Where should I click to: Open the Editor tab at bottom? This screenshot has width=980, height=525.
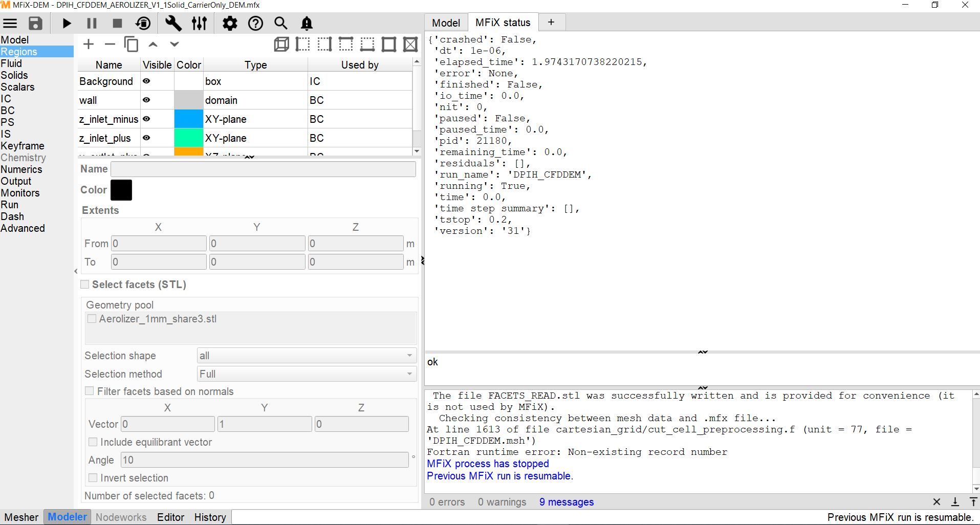tap(170, 517)
